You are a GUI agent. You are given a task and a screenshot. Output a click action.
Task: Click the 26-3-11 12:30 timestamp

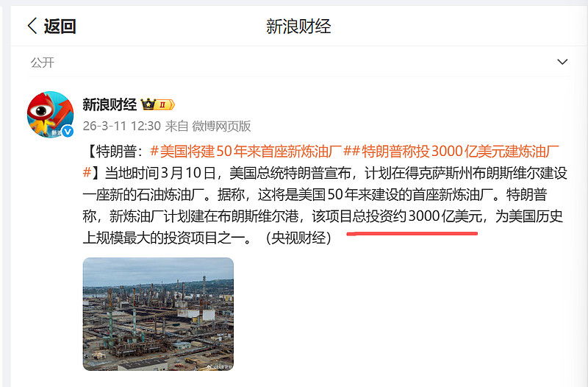tap(122, 126)
